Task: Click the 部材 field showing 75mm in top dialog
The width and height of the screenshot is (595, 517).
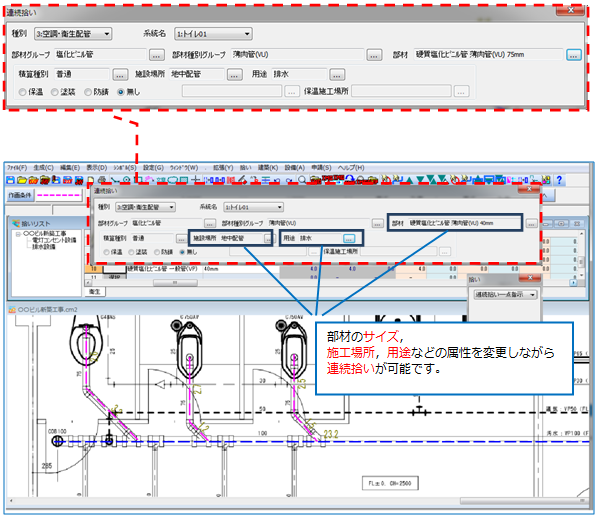Action: tap(488, 55)
